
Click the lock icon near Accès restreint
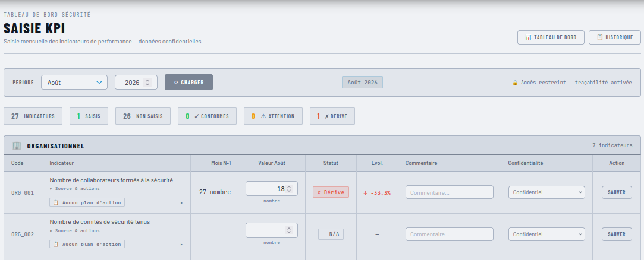pyautogui.click(x=515, y=83)
